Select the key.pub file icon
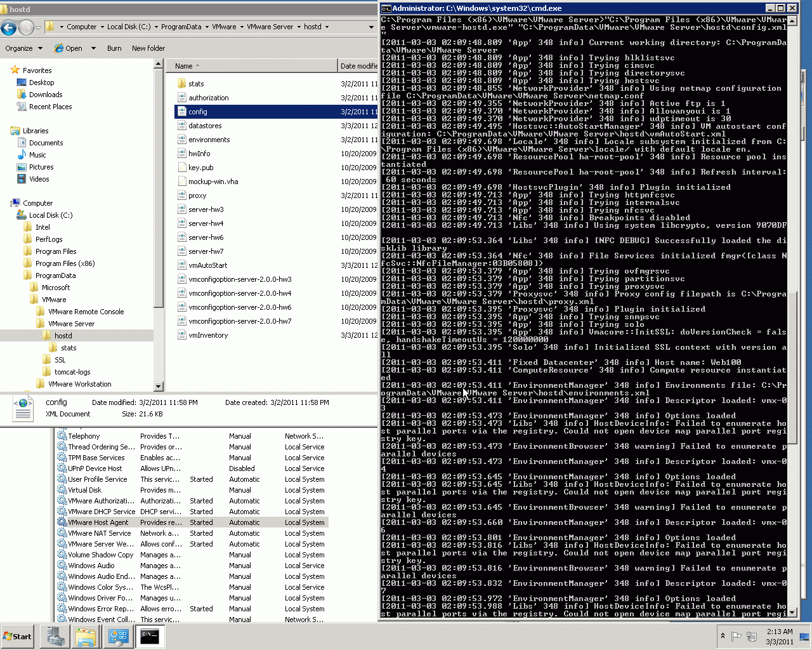This screenshot has height=650, width=812. pyautogui.click(x=181, y=168)
